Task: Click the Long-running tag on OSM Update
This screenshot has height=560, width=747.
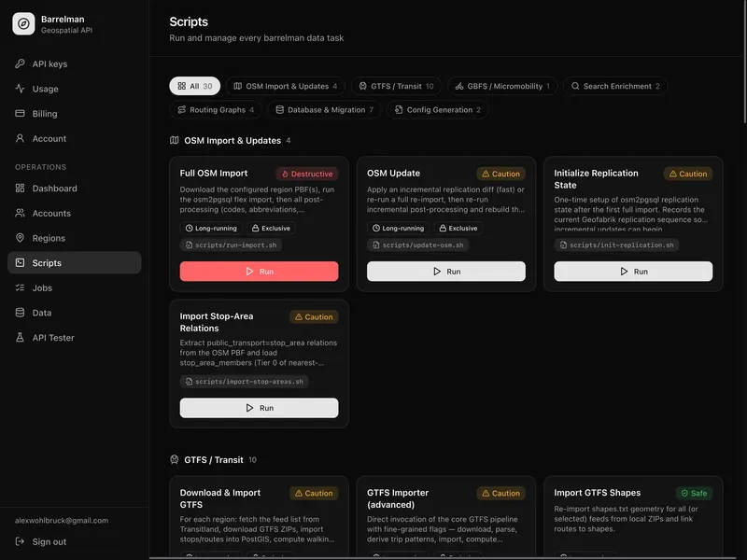Action: (x=399, y=228)
